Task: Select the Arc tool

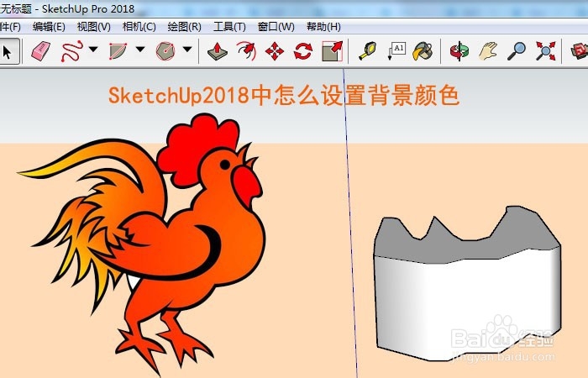Action: (118, 51)
